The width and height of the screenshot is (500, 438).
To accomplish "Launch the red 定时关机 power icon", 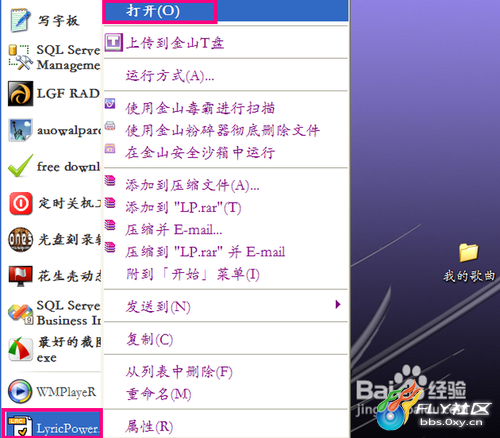I will click(x=21, y=203).
